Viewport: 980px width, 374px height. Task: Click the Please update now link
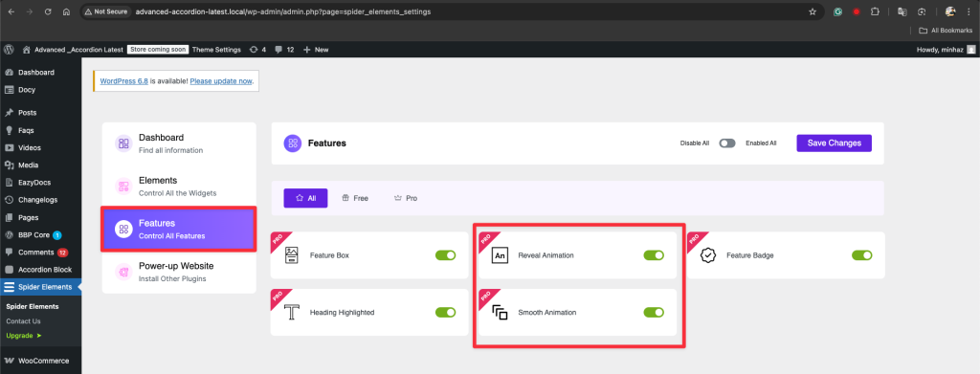coord(221,81)
